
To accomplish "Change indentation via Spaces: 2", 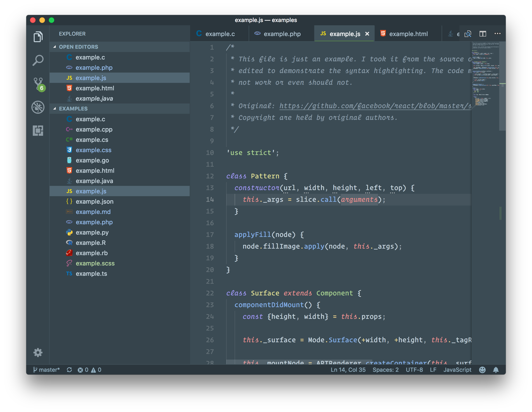I will tap(386, 370).
